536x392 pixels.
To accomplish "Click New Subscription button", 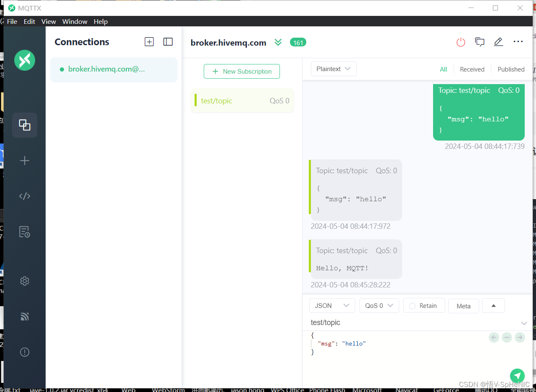I will pyautogui.click(x=242, y=71).
